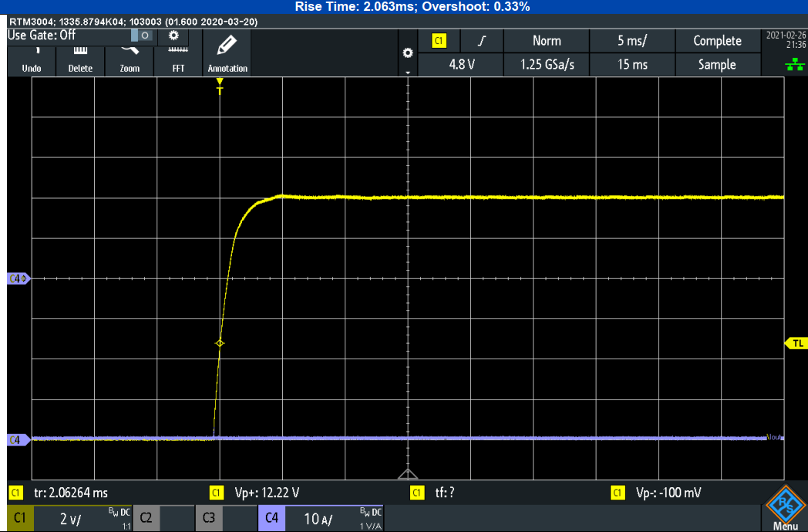Click the 5 ms/ timebase button
Image resolution: width=808 pixels, height=532 pixels.
click(631, 41)
